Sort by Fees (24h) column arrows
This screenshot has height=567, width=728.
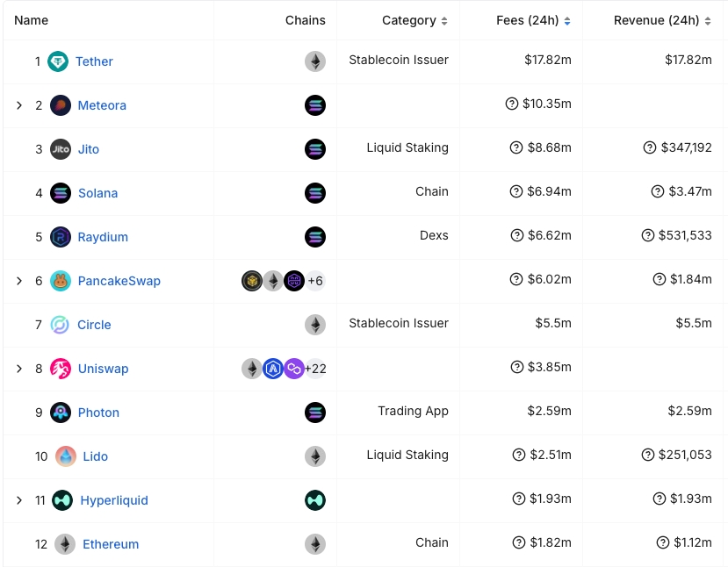(567, 21)
